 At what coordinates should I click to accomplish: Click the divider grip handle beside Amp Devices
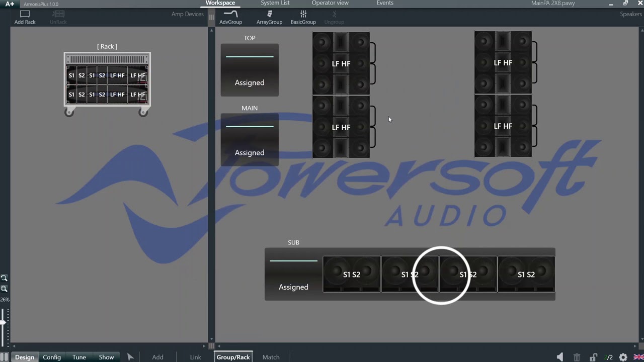tap(211, 17)
